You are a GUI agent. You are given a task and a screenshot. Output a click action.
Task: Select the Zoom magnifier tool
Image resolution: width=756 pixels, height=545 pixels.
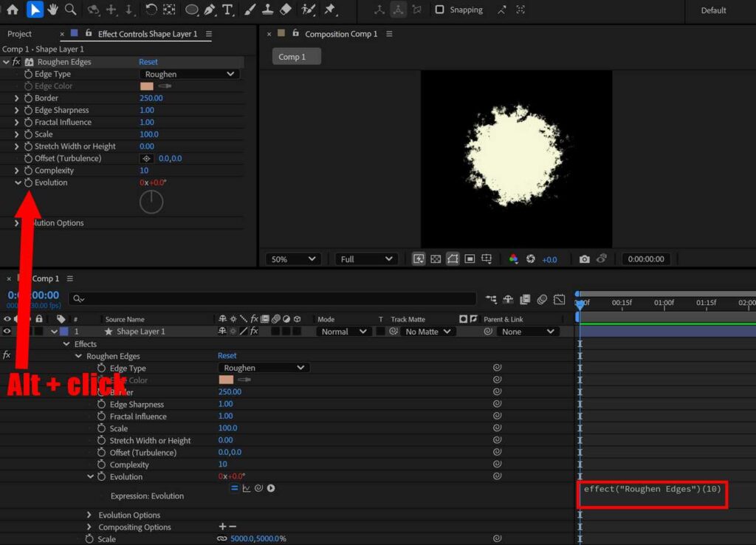(x=70, y=9)
